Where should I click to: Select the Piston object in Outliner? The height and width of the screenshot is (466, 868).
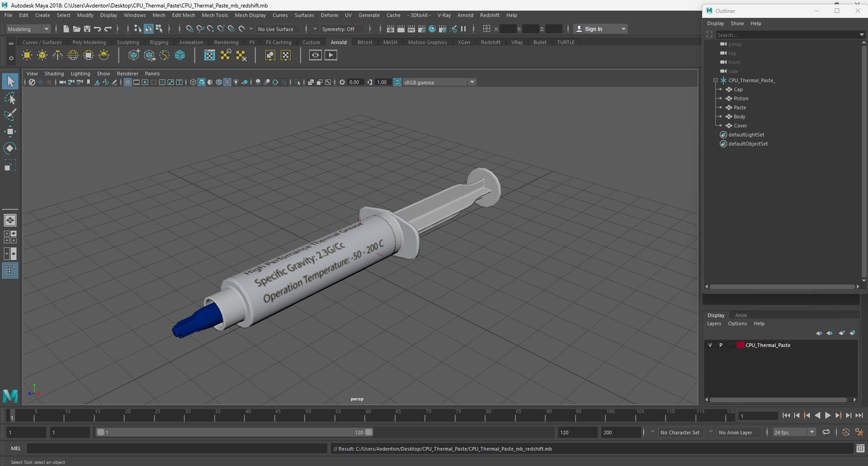pos(741,99)
